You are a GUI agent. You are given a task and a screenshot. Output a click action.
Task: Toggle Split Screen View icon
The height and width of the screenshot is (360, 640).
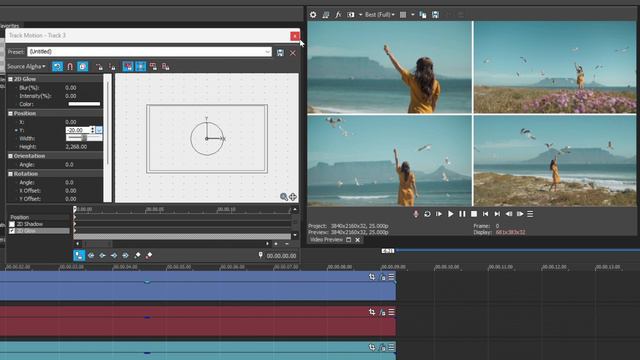click(351, 15)
